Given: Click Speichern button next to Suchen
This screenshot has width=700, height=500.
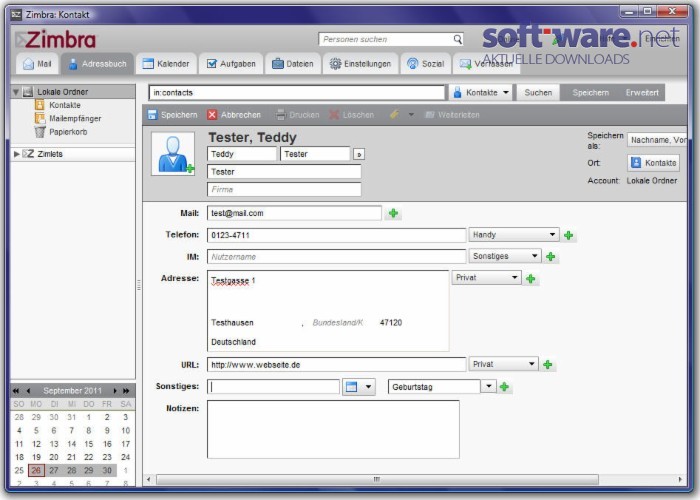Looking at the screenshot, I should point(590,92).
